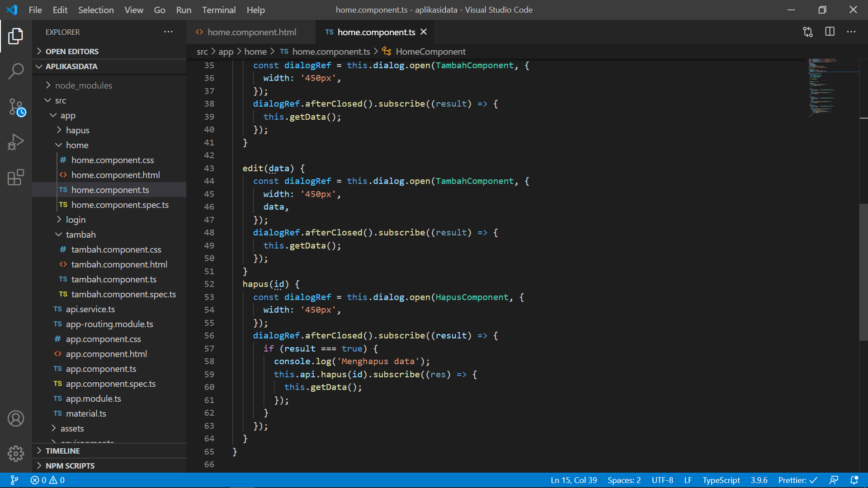The width and height of the screenshot is (868, 488).
Task: Expand the node_modules folder
Action: tap(84, 85)
